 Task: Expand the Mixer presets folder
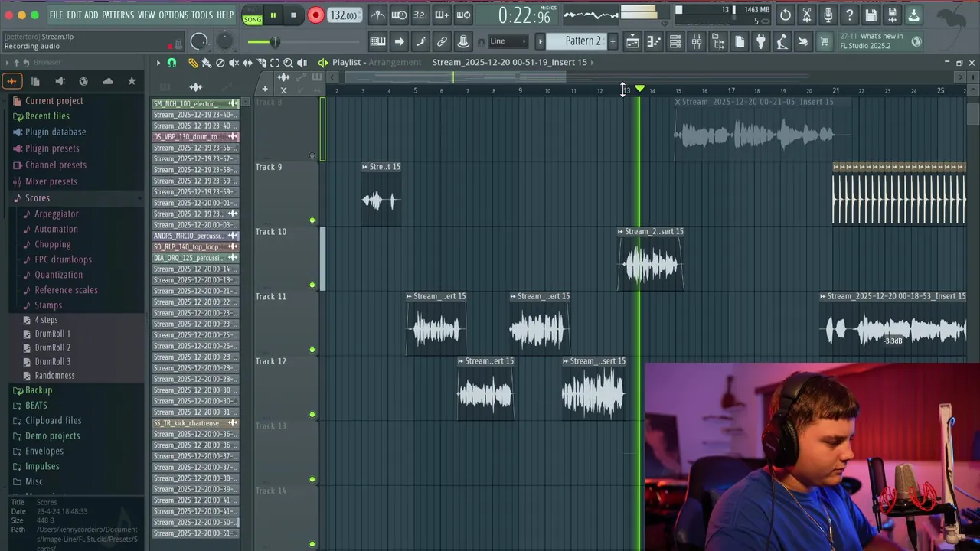(x=51, y=182)
